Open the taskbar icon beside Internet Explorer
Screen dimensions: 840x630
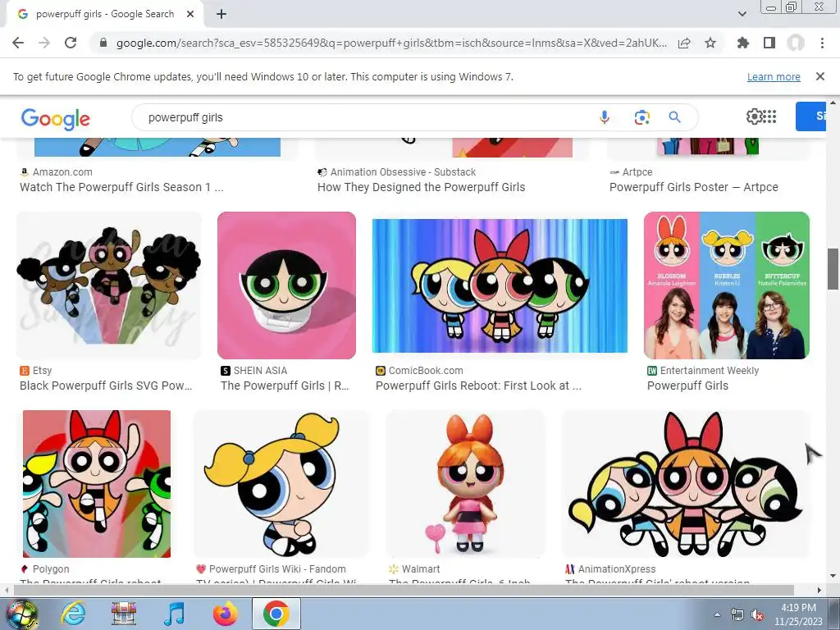click(124, 614)
